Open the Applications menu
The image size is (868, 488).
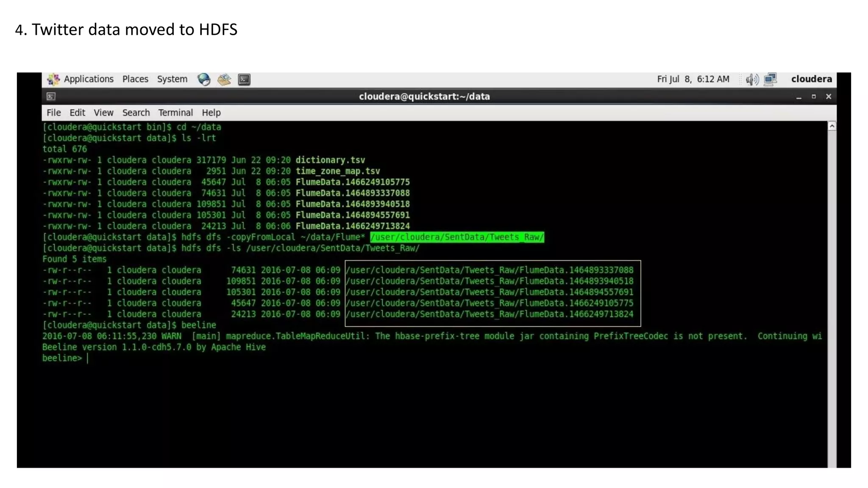coord(89,79)
